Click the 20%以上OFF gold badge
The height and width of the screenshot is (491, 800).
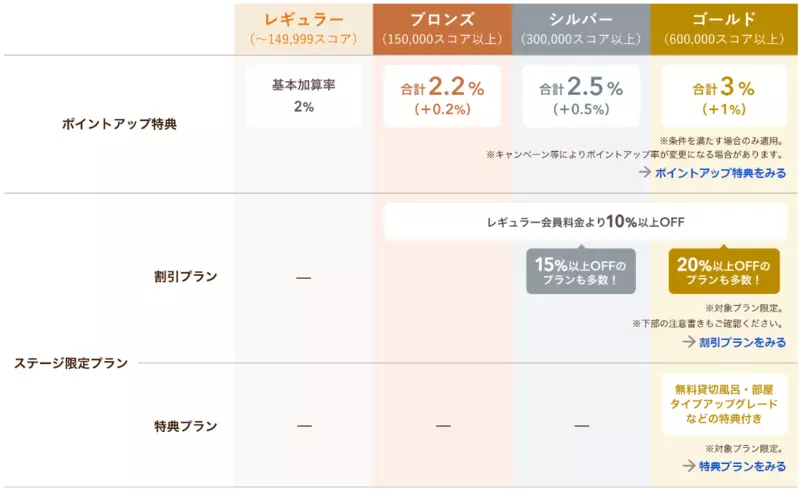pos(724,271)
